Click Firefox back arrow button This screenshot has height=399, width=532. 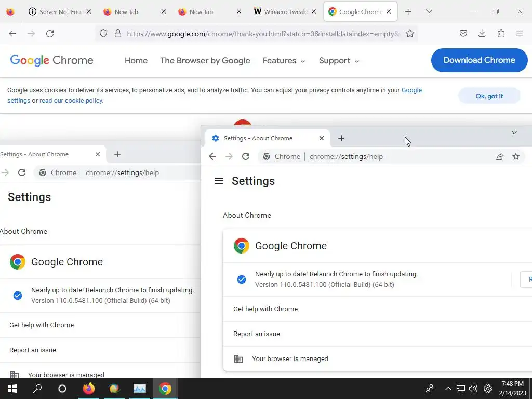[12, 34]
